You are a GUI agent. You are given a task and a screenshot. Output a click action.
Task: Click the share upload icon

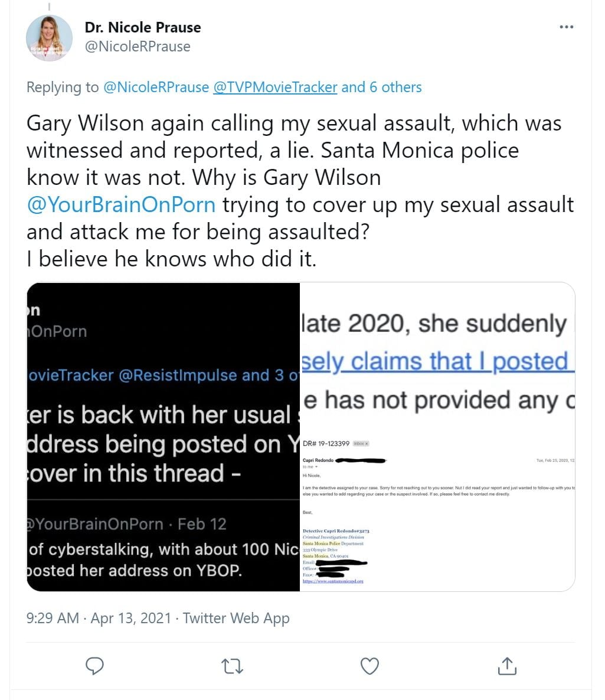pos(507,666)
